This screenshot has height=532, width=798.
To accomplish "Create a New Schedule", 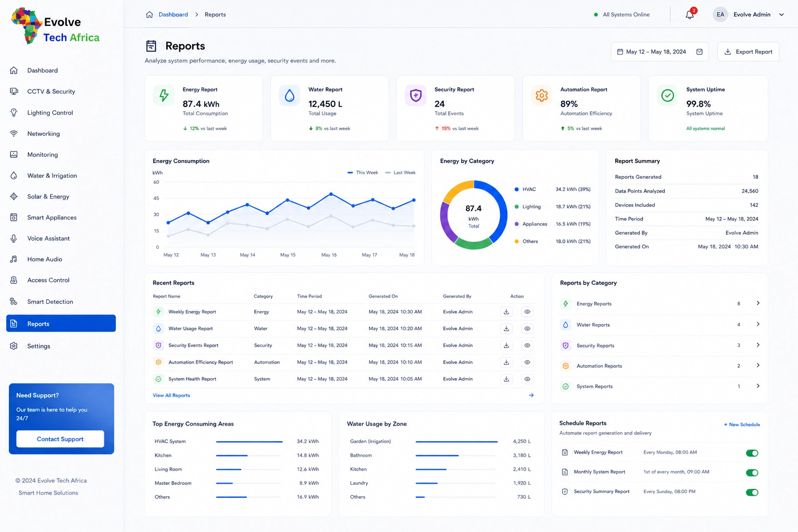I will tap(742, 424).
